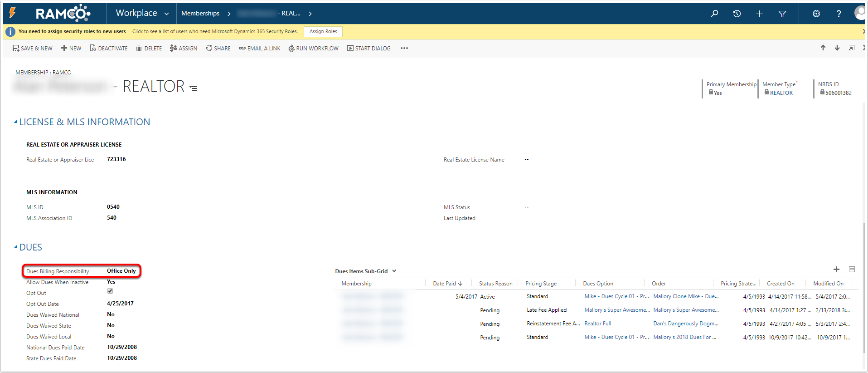Click the quick create plus icon
Screen dimensions: 868x373
(760, 14)
